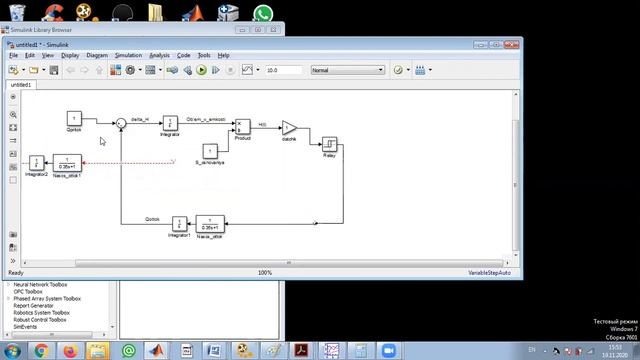Open Firefox from the taskbar
This screenshot has width=640, height=360.
click(x=70, y=351)
